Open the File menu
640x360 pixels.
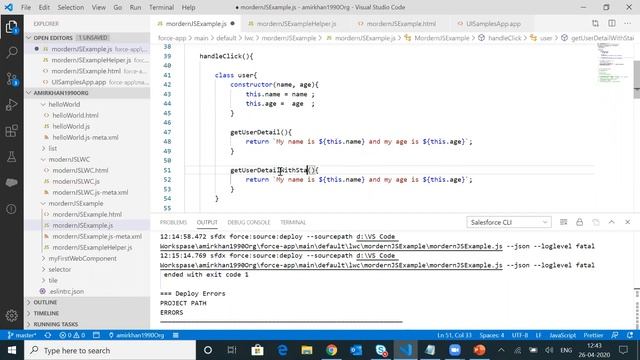pos(26,7)
